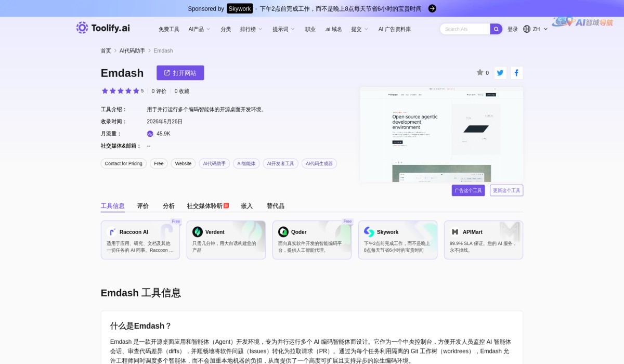Expand the 排行榜 dropdown menu
The image size is (624, 364).
tap(251, 29)
